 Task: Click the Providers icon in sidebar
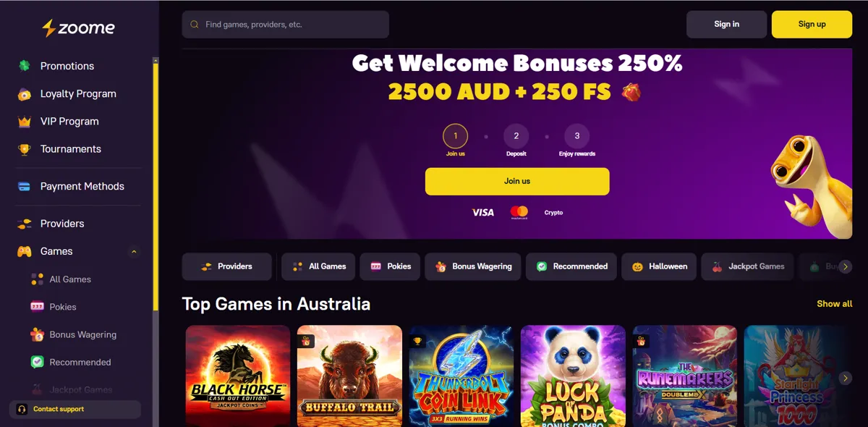(25, 224)
